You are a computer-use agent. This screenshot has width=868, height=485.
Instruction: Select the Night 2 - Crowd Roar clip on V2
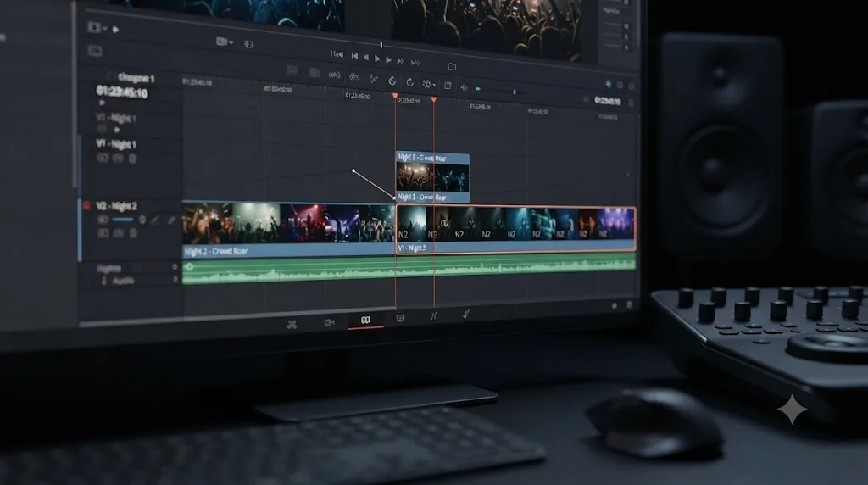(288, 229)
